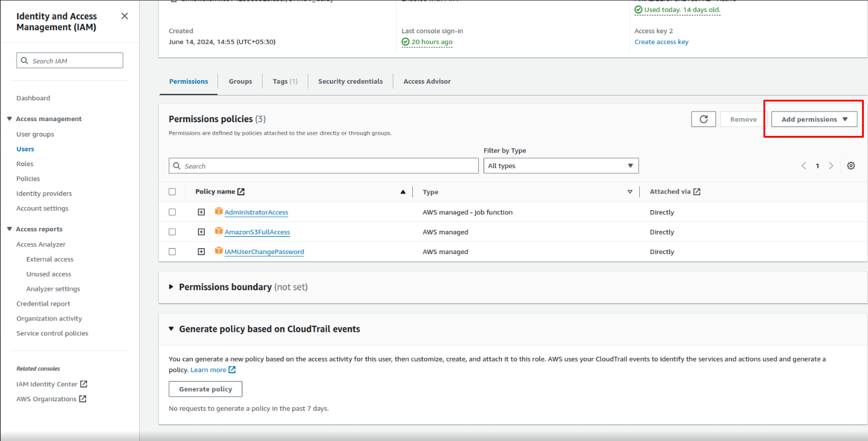Viewport: 868px width, 441px height.
Task: Open the table preferences gear icon
Action: pos(851,166)
